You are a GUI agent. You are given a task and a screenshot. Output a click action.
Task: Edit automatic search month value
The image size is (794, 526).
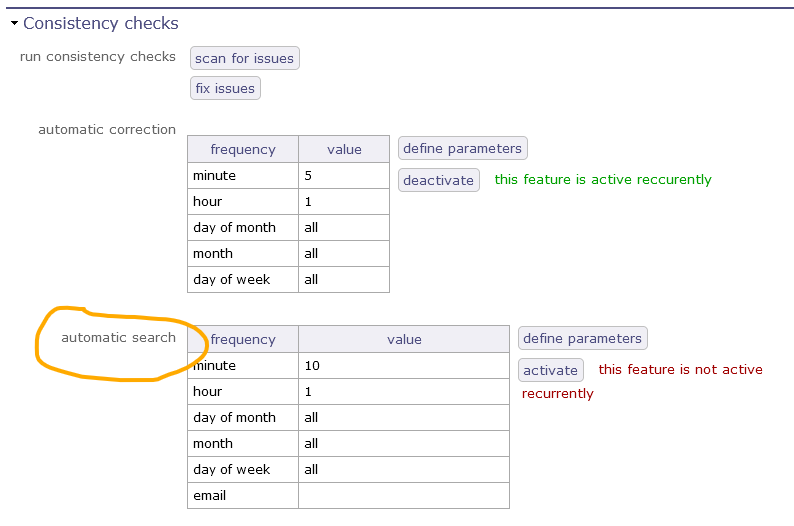pos(404,444)
